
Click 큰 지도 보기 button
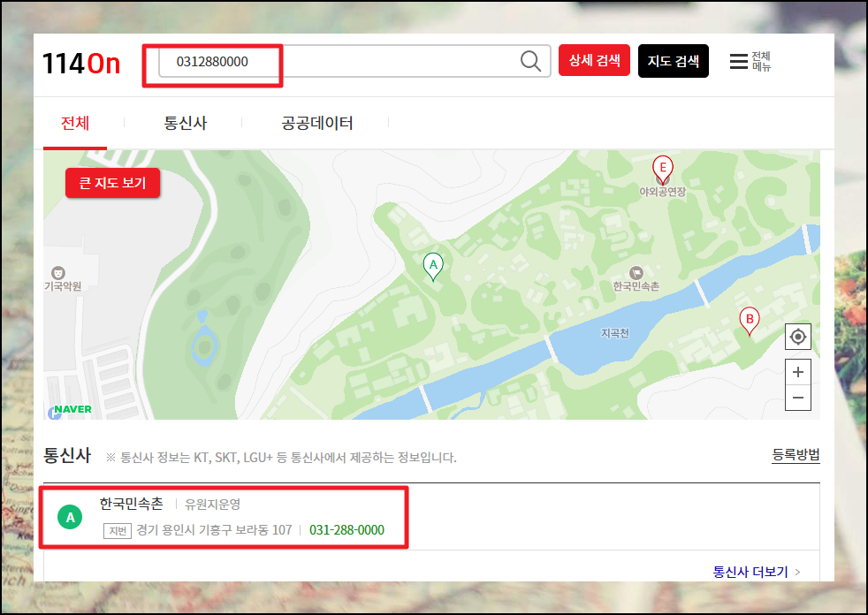112,183
